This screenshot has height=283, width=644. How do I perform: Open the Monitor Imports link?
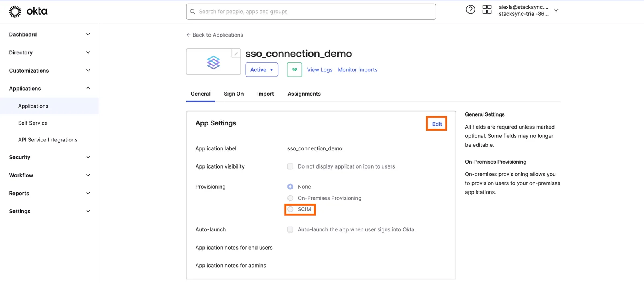[357, 70]
